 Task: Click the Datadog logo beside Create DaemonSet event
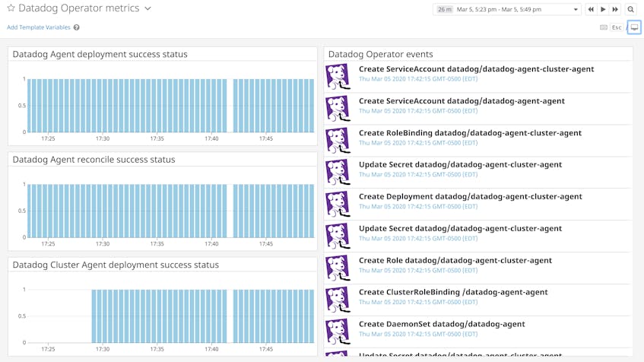pos(338,331)
